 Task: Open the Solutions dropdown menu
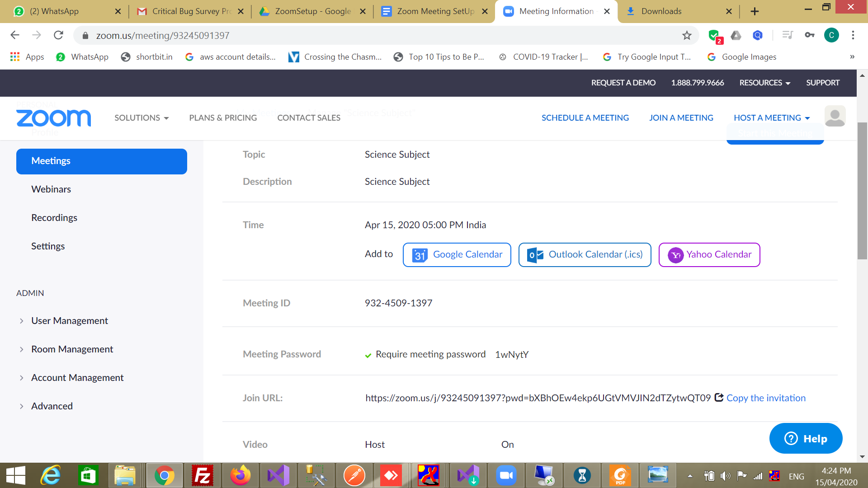pos(141,118)
